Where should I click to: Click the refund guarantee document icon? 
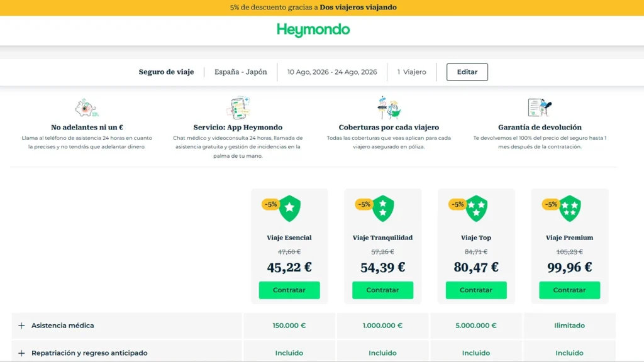[x=540, y=107]
